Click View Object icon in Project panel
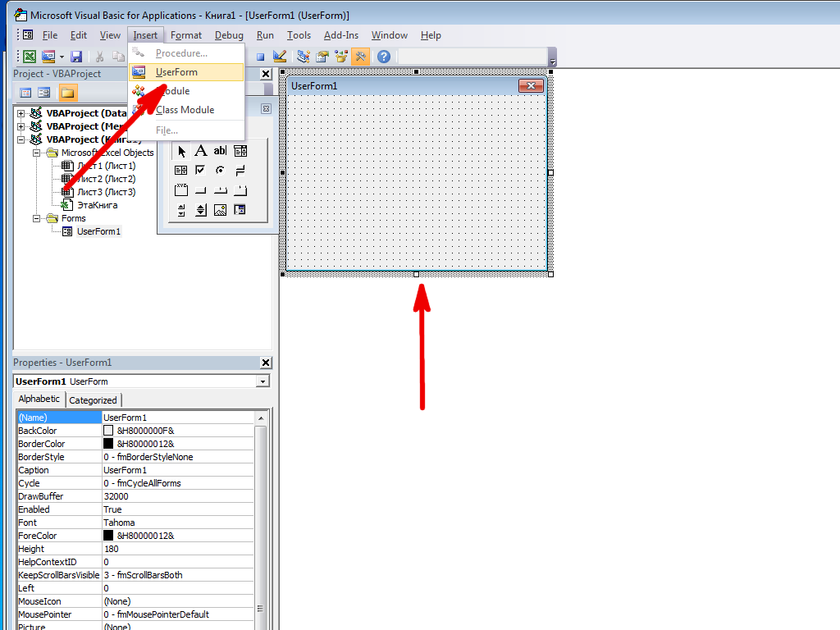The image size is (840, 630). tap(44, 93)
